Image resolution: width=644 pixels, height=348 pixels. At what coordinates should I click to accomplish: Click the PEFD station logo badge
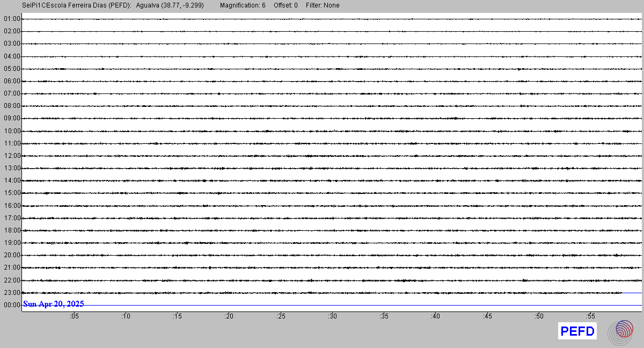[577, 331]
